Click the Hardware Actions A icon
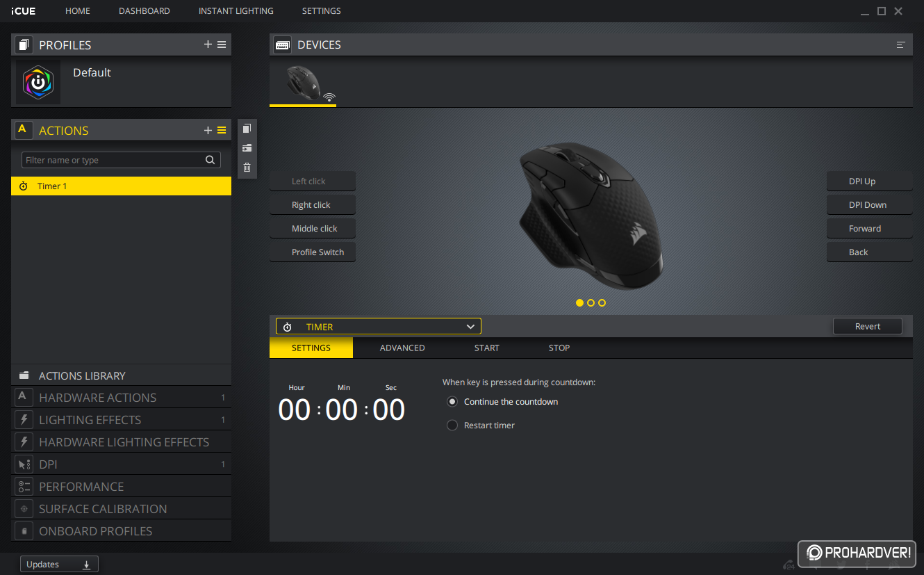 click(x=24, y=398)
